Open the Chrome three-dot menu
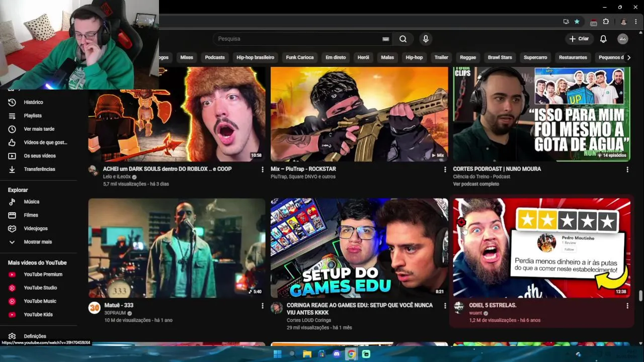This screenshot has width=644, height=362. point(636,22)
